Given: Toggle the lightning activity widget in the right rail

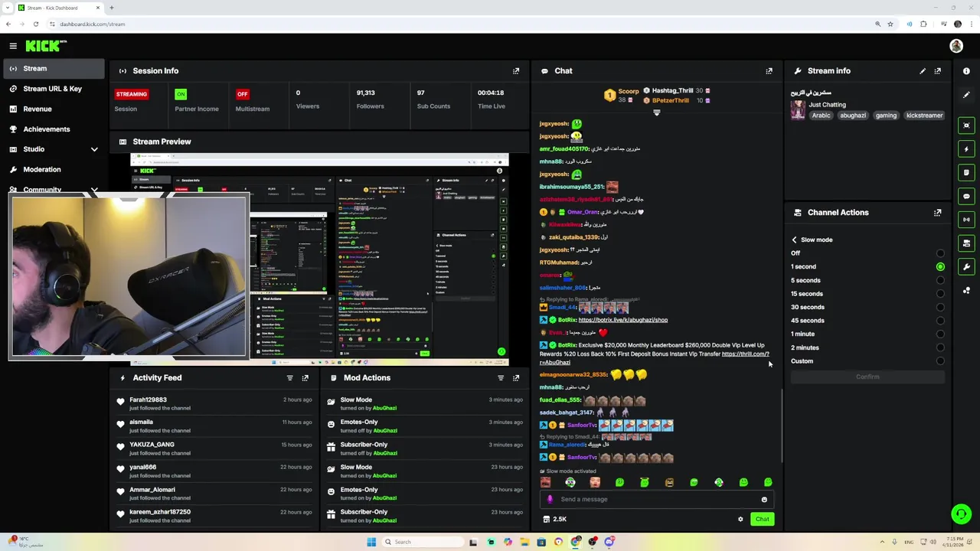Looking at the screenshot, I should pyautogui.click(x=966, y=149).
